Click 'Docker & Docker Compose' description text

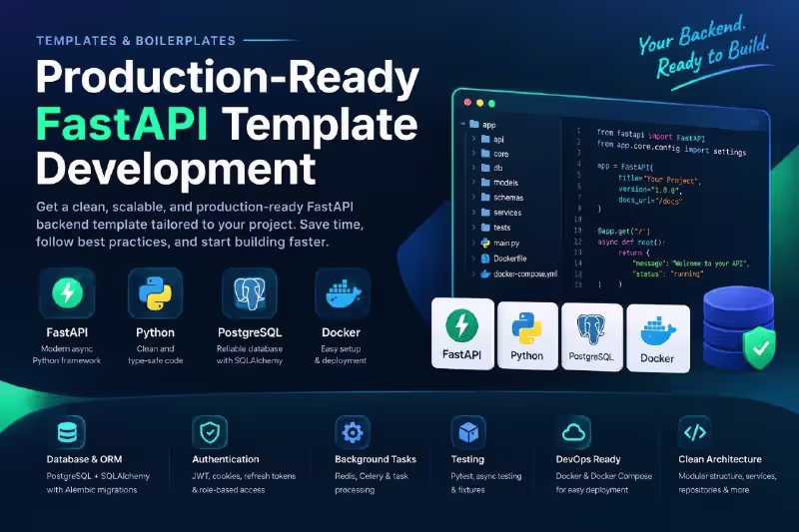[604, 476]
